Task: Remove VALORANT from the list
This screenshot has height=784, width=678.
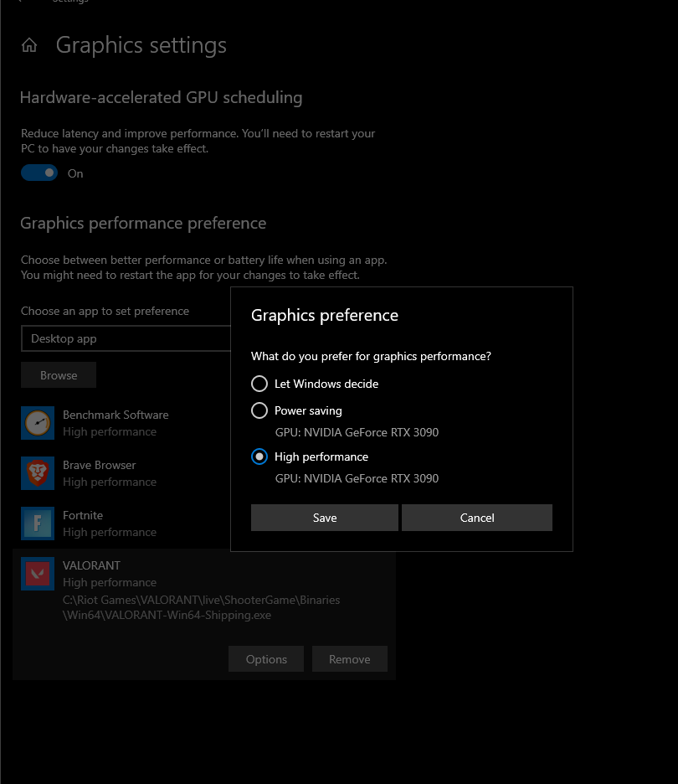Action: [350, 659]
